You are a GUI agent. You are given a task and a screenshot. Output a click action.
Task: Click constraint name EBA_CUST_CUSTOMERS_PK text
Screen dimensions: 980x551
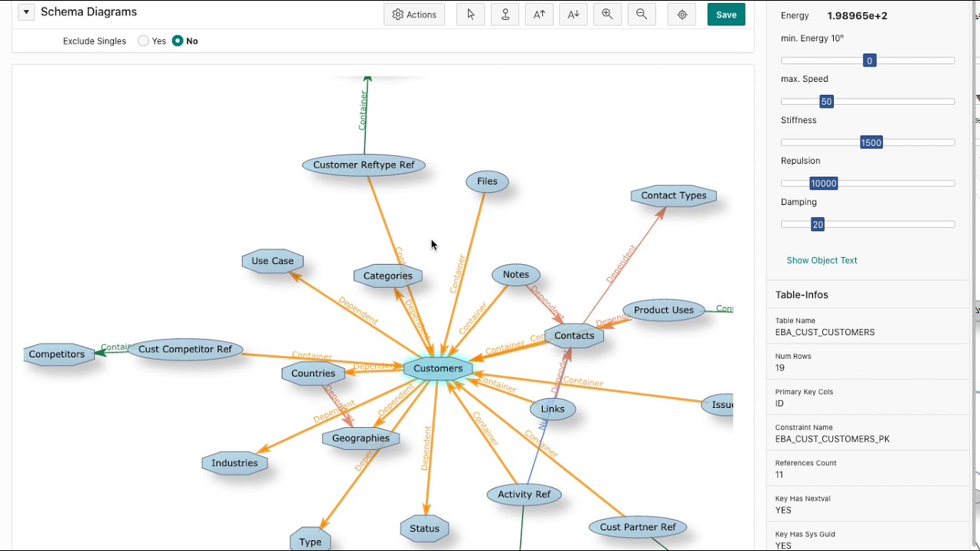[x=832, y=439]
